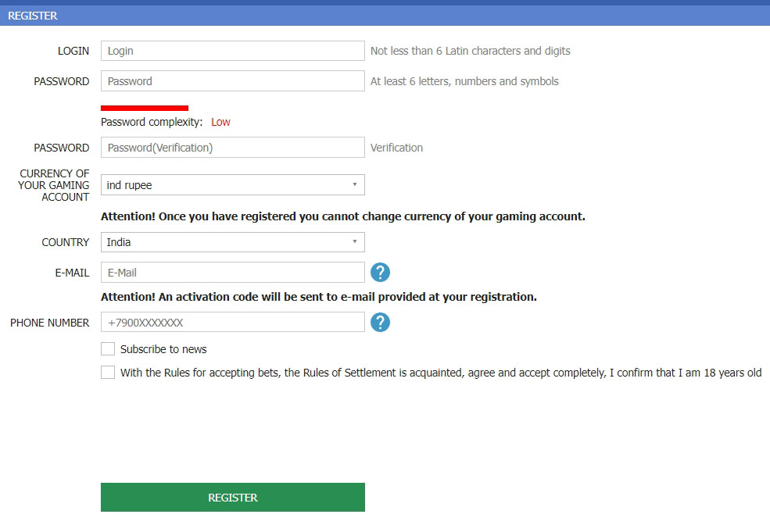Focus the Phone Number input field
This screenshot has width=770, height=532.
tap(233, 323)
